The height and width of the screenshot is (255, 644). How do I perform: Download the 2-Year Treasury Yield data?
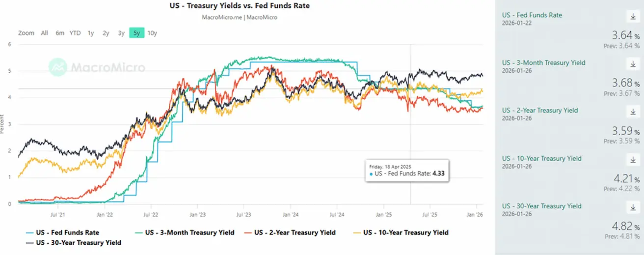(x=632, y=112)
